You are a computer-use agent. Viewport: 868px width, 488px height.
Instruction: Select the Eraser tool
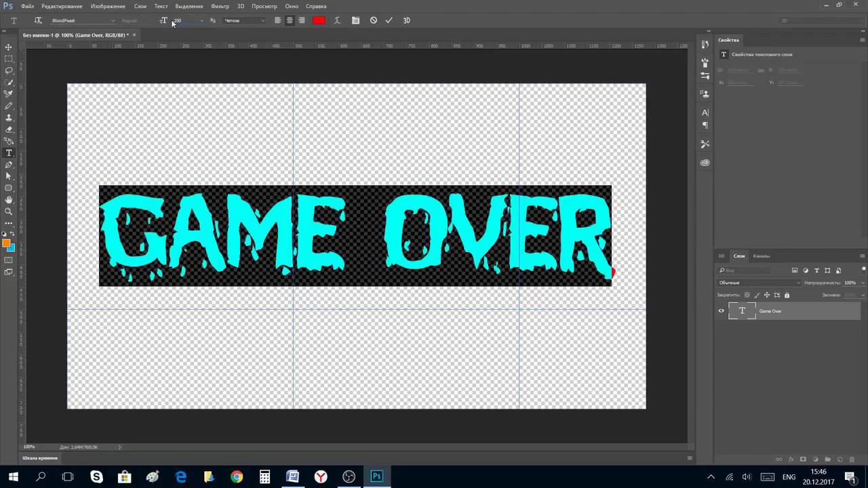(9, 129)
